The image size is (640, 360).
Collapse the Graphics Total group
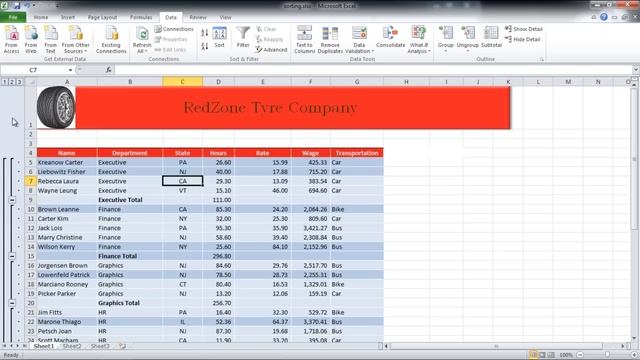12,303
